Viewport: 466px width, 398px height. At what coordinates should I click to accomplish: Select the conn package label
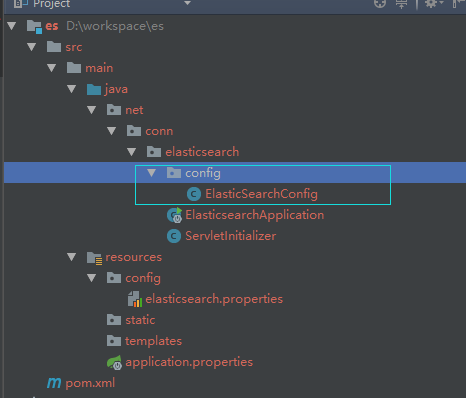159,131
